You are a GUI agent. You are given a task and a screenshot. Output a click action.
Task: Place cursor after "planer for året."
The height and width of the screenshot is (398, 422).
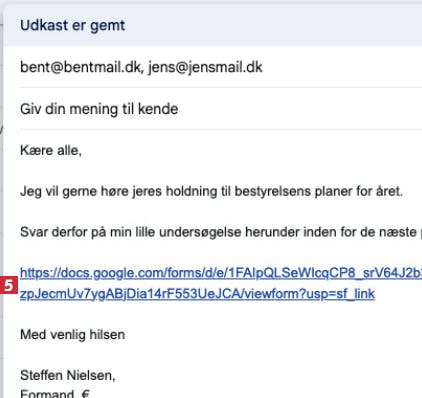click(x=403, y=191)
